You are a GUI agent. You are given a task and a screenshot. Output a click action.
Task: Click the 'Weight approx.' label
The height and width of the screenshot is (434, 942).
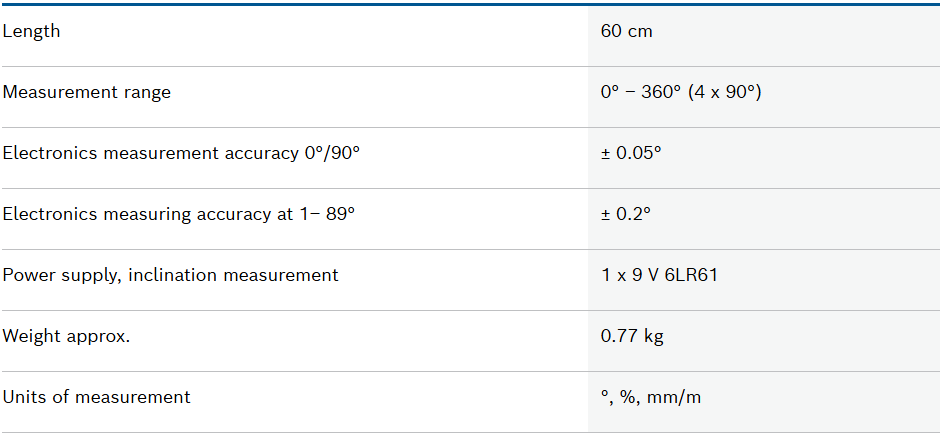coord(66,336)
